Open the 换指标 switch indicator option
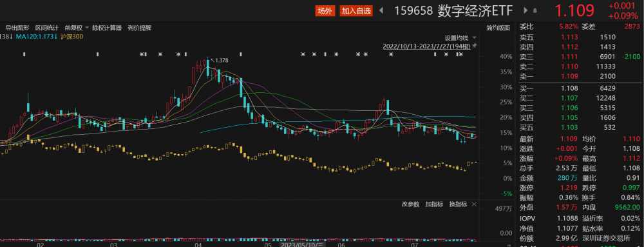 (457, 204)
